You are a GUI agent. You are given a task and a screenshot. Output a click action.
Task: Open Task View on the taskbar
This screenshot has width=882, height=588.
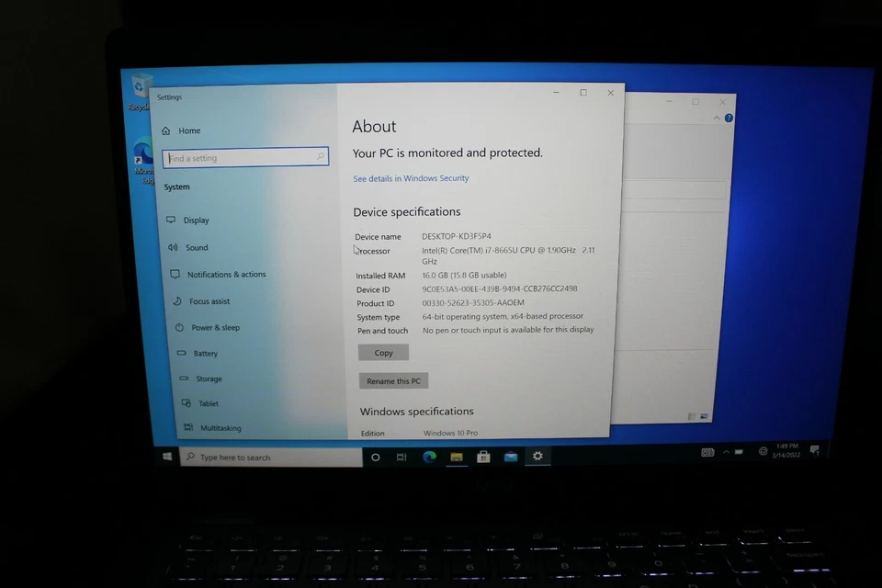coord(401,457)
